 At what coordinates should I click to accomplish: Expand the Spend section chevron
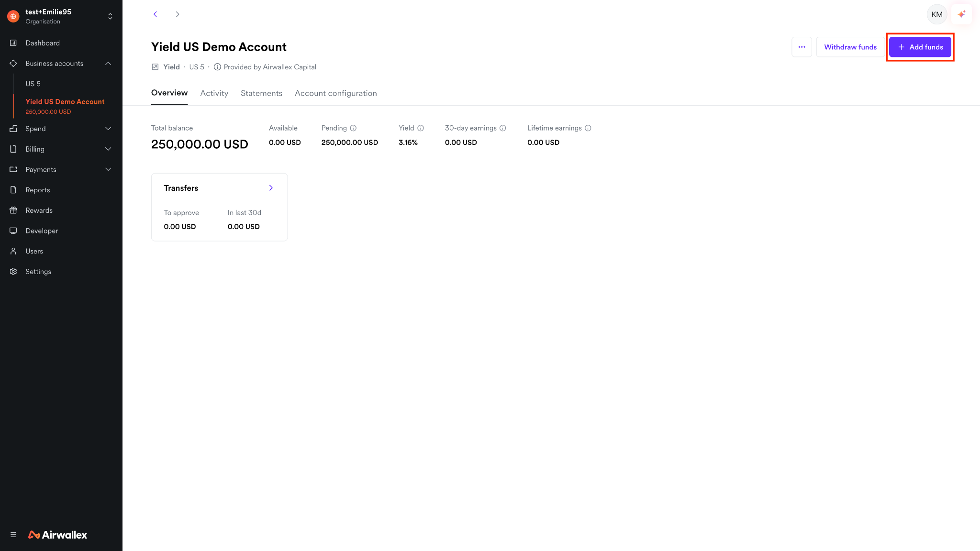108,129
